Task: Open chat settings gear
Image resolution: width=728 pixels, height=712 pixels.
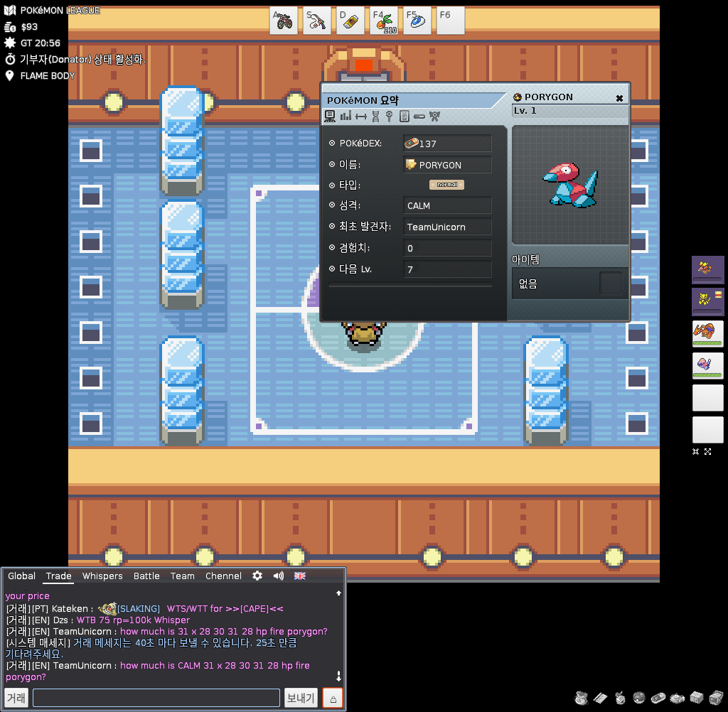Action: (x=257, y=576)
